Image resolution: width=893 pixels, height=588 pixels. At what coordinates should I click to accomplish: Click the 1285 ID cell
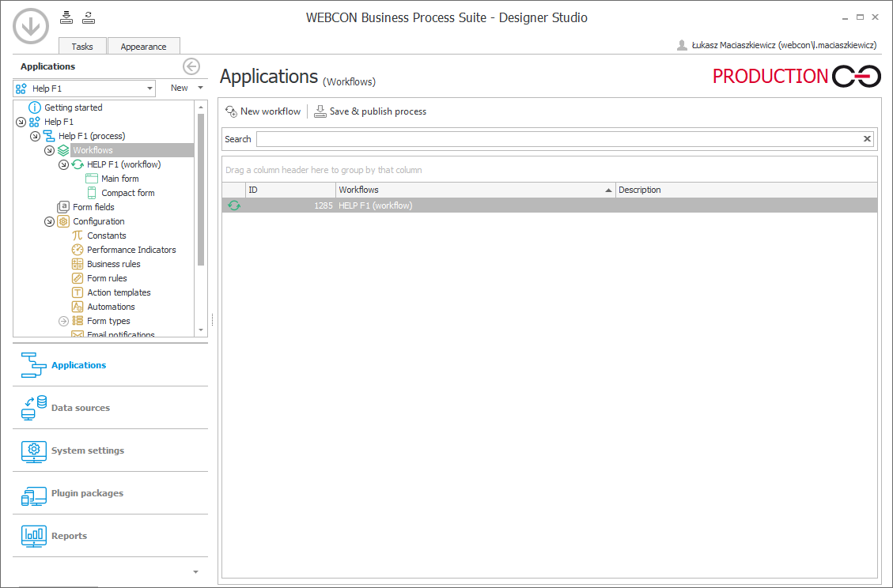coord(290,205)
